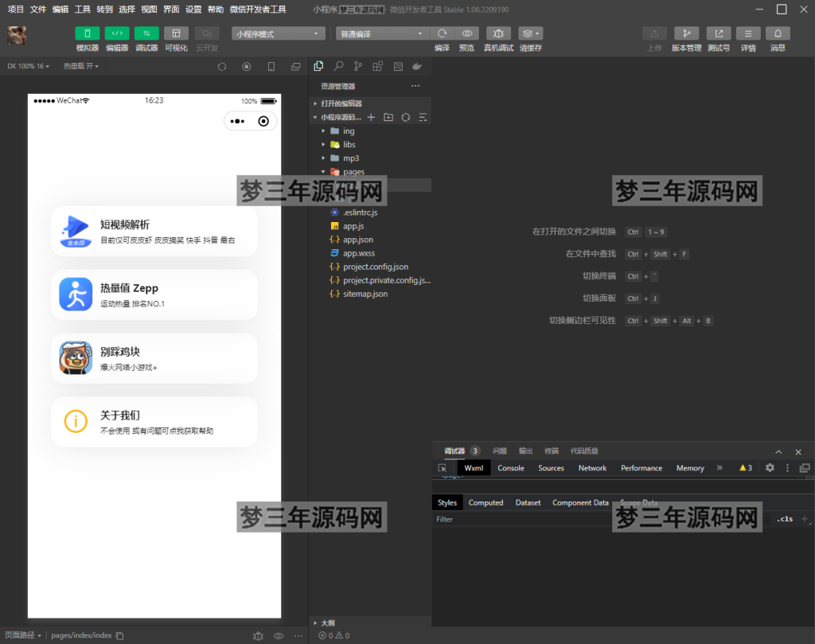815x644 pixels.
Task: Toggle the 模拟器 simulator panel button
Action: (x=88, y=33)
